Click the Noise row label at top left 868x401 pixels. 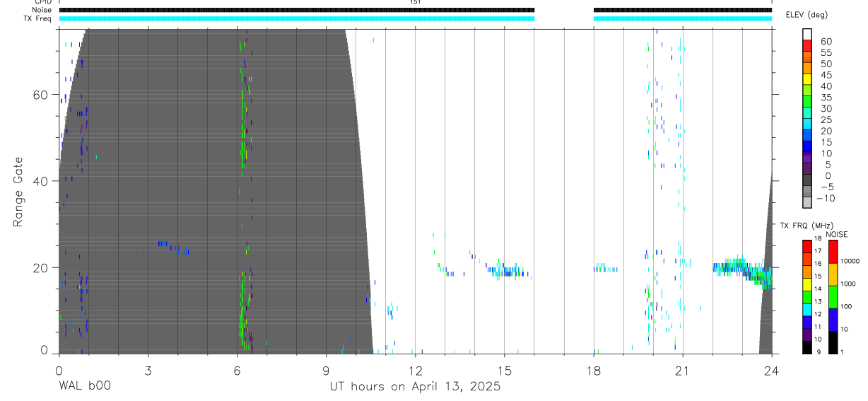tap(43, 10)
